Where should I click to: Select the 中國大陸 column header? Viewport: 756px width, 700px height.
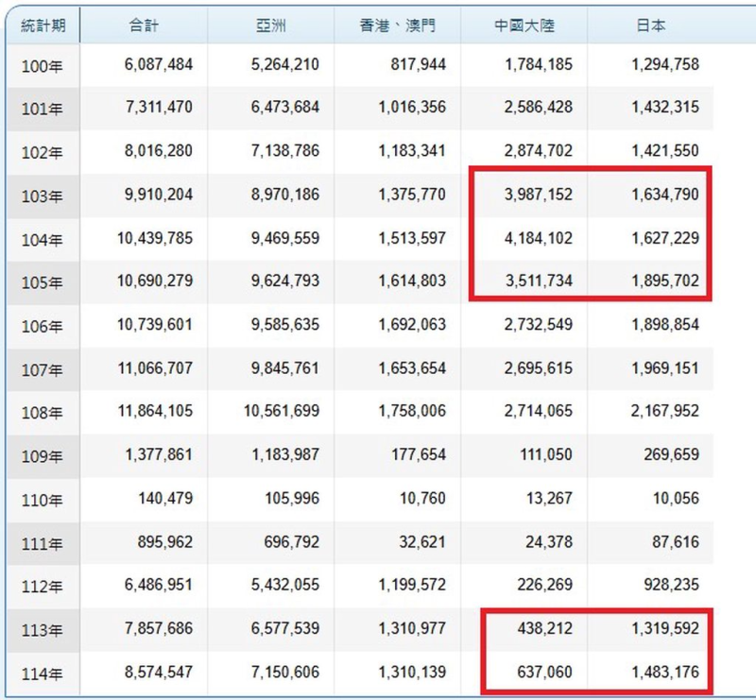[x=524, y=26]
